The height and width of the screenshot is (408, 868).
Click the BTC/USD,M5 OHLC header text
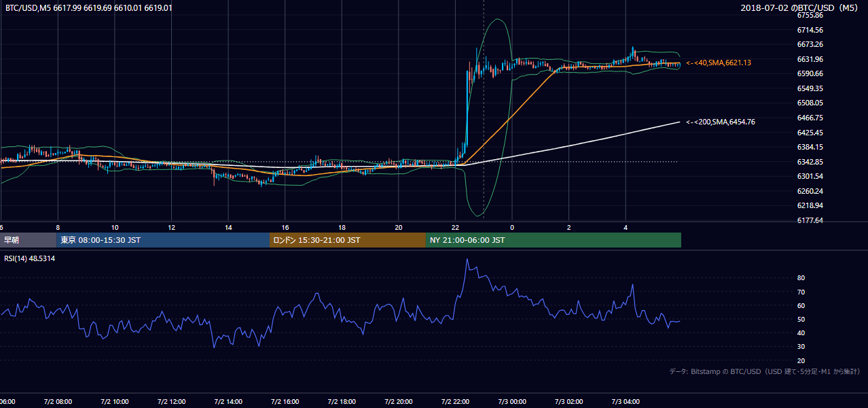coord(88,8)
